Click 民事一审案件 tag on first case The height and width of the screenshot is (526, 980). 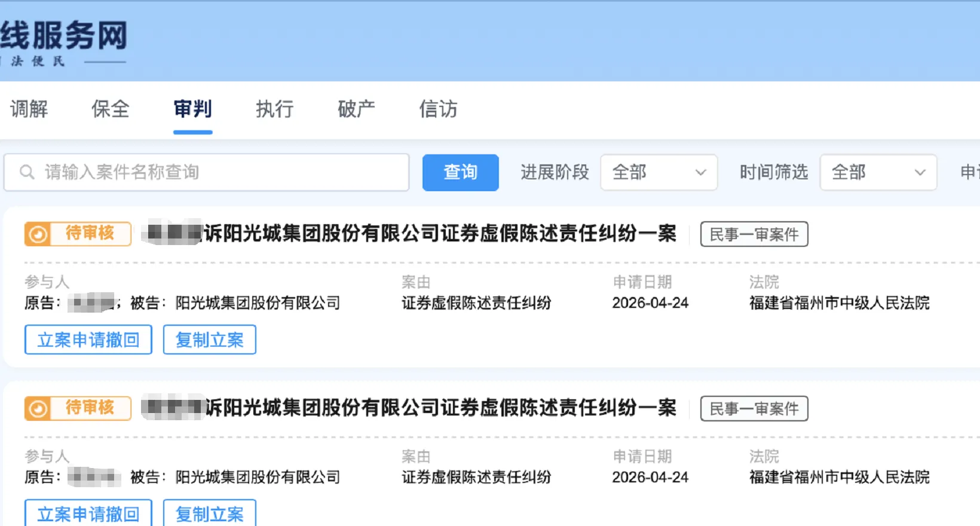tap(754, 234)
